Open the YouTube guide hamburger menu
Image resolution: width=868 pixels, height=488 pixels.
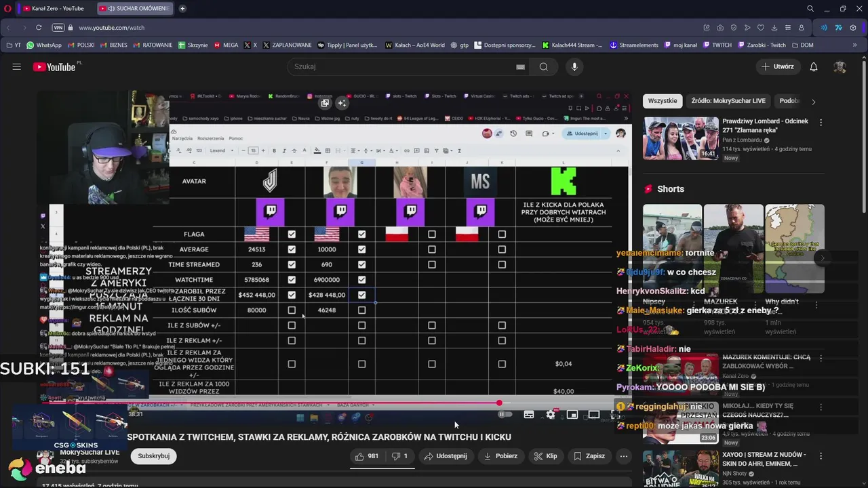pyautogui.click(x=16, y=66)
